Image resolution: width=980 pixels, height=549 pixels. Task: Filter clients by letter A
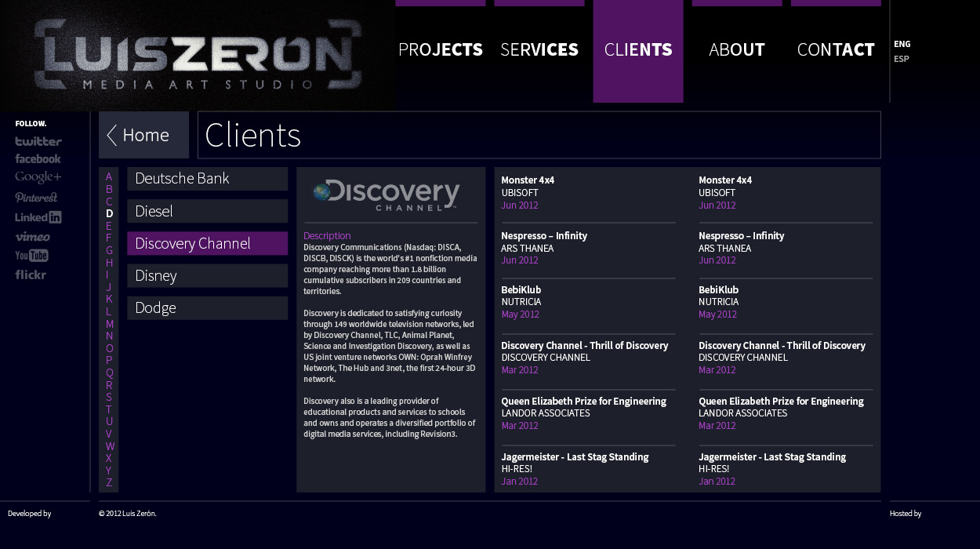pyautogui.click(x=109, y=176)
